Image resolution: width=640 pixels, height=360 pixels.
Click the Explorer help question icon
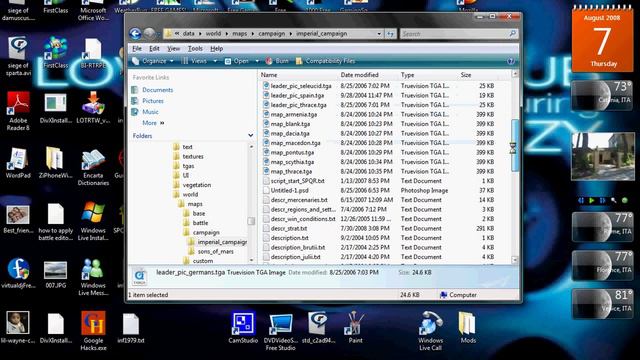coord(511,61)
